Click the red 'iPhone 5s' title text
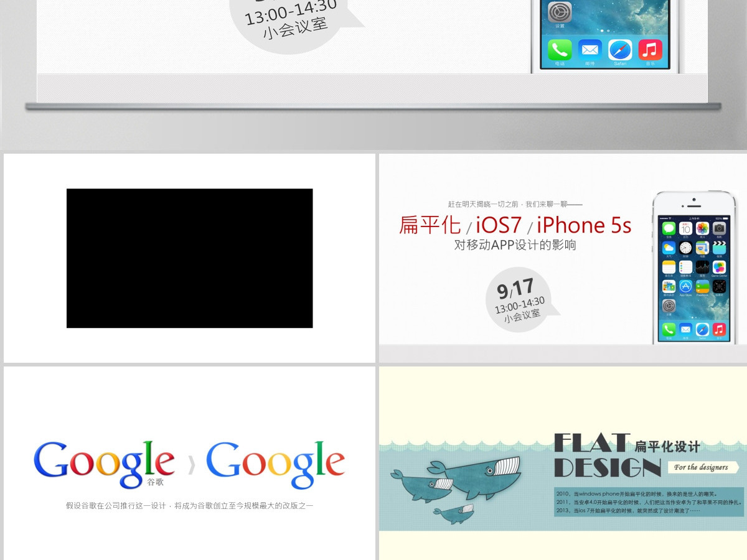 pyautogui.click(x=584, y=225)
